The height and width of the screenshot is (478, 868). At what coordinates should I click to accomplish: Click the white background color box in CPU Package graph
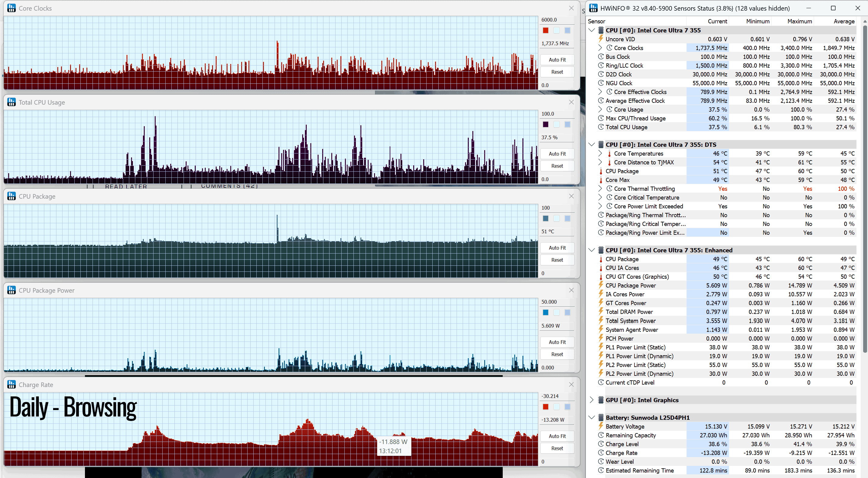556,219
